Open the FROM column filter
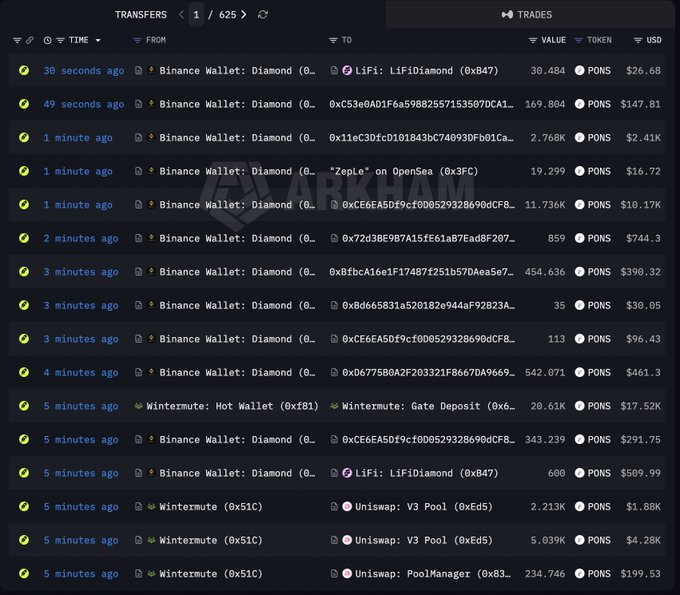The height and width of the screenshot is (595, 680). pos(137,40)
